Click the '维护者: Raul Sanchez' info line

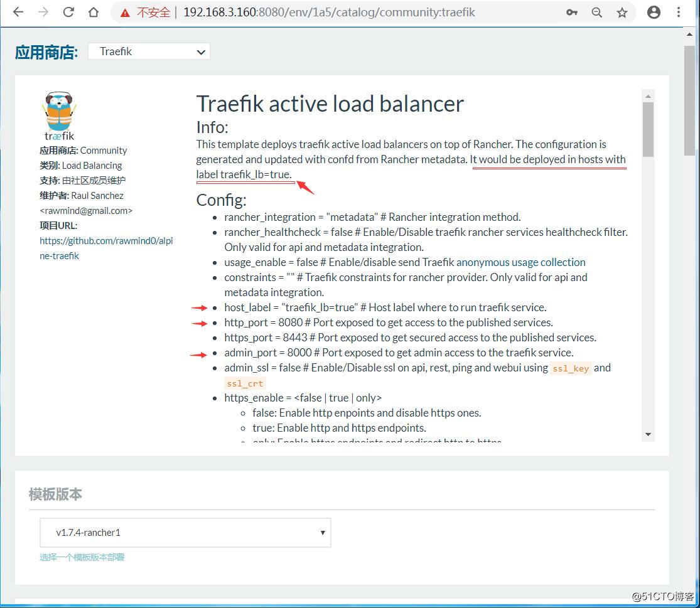pos(82,196)
